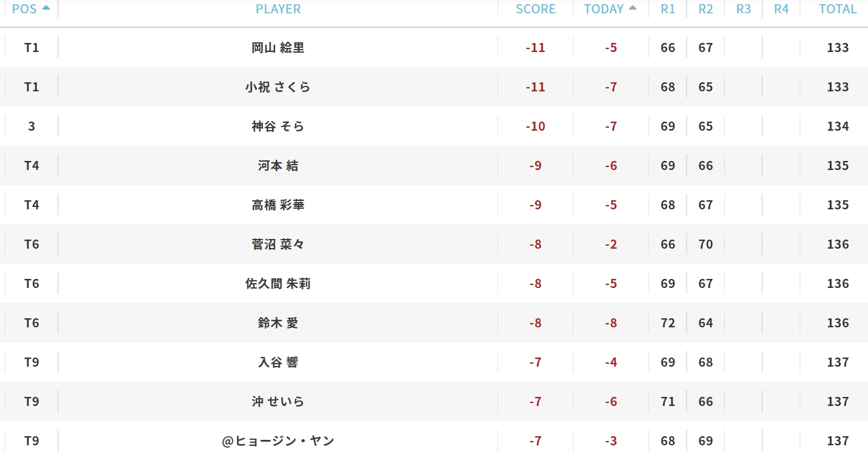The width and height of the screenshot is (868, 458).
Task: Open player 岡山 絵里's profile
Action: (278, 48)
